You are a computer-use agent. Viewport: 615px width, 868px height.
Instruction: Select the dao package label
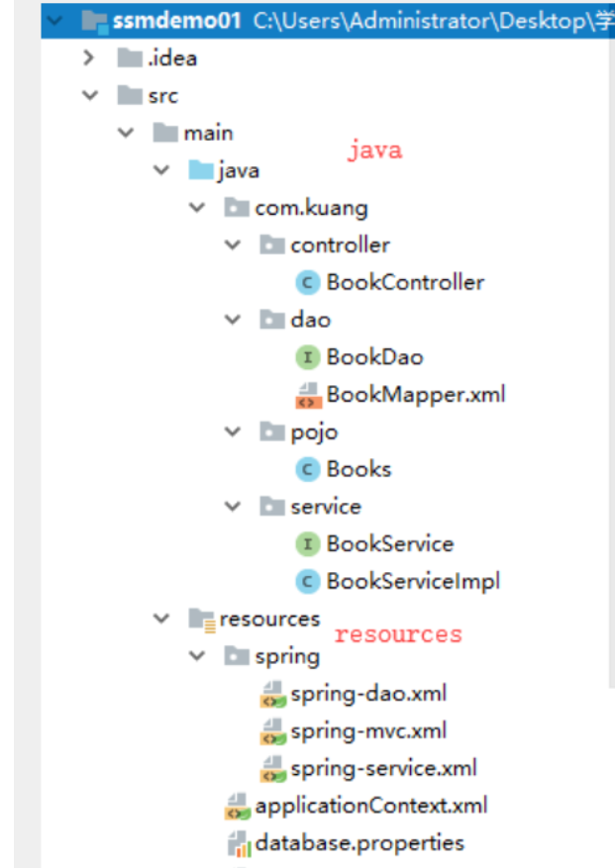coord(311,320)
